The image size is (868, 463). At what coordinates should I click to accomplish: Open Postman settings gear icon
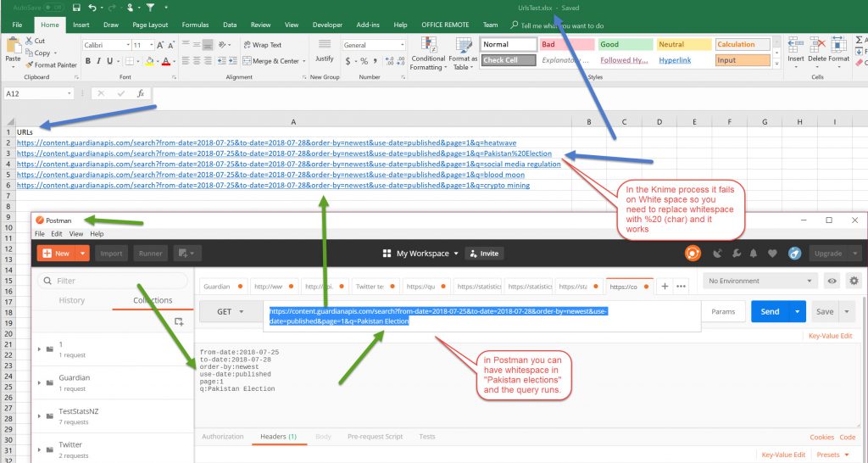pyautogui.click(x=854, y=281)
